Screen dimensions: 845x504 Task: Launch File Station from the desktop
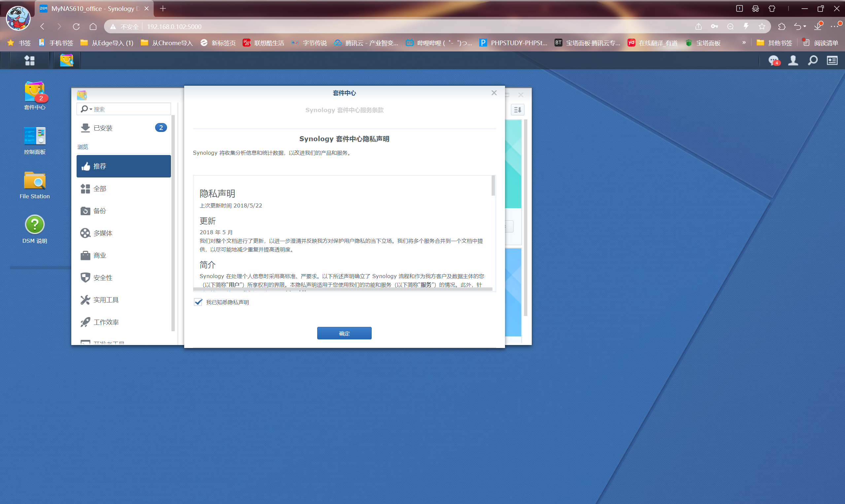coord(35,185)
